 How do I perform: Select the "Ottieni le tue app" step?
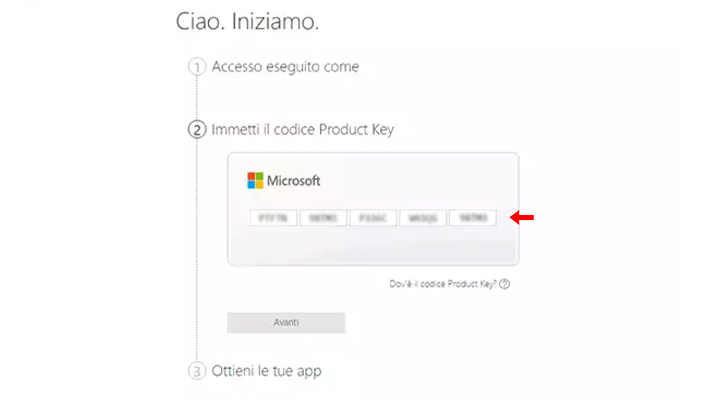(x=266, y=371)
